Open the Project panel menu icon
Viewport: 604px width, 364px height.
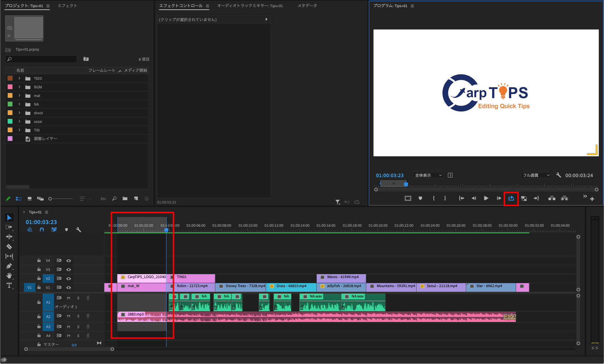pyautogui.click(x=48, y=6)
